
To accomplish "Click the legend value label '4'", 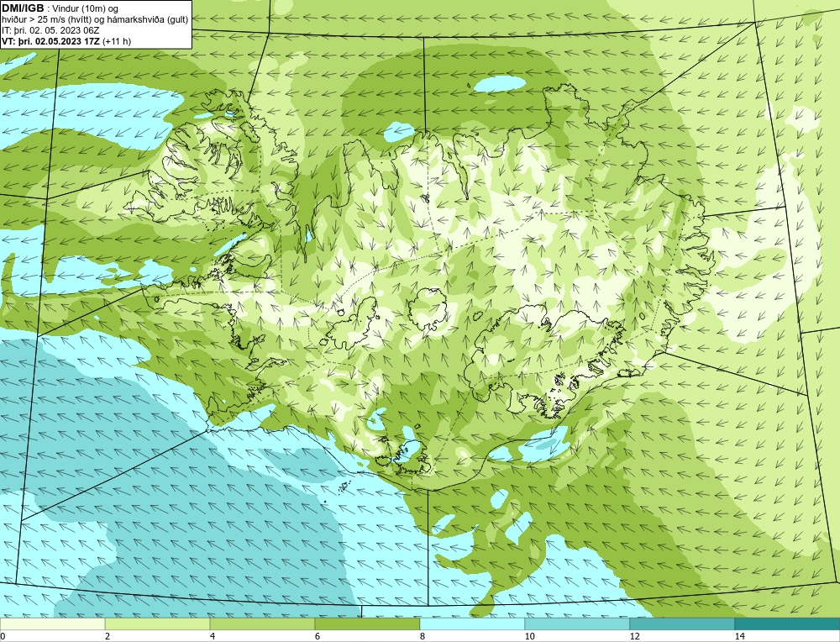I will pyautogui.click(x=213, y=636).
